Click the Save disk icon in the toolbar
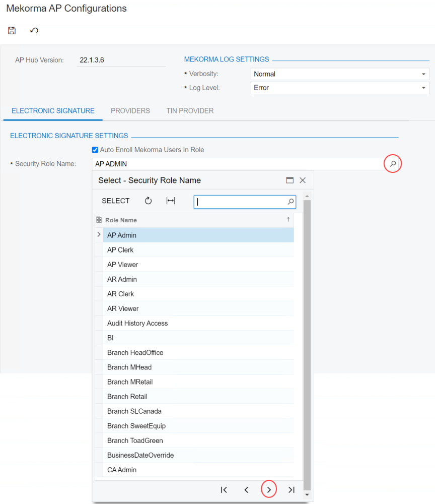435x504 pixels. (12, 31)
